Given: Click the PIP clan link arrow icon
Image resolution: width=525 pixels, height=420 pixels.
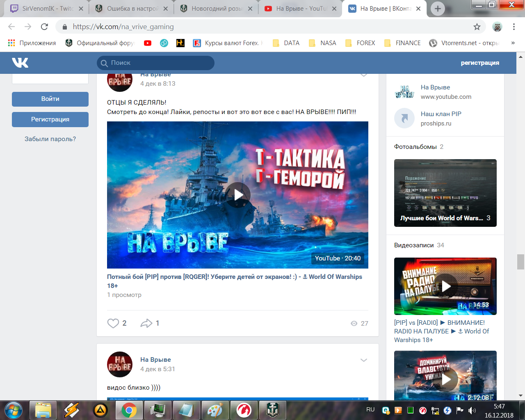Looking at the screenshot, I should pyautogui.click(x=404, y=118).
